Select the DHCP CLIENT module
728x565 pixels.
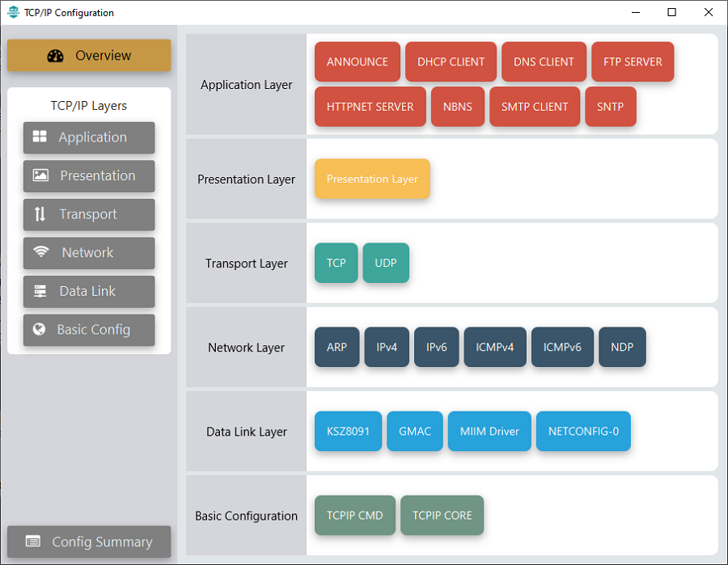click(451, 61)
